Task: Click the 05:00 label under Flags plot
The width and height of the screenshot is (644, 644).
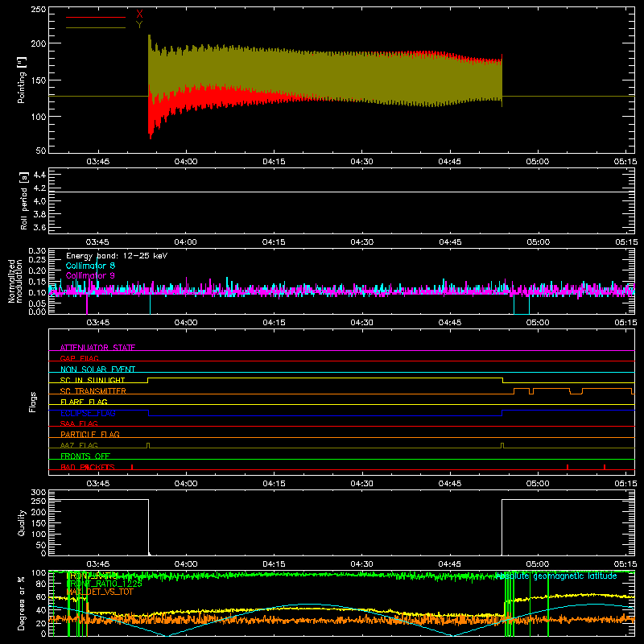Action: 538,484
